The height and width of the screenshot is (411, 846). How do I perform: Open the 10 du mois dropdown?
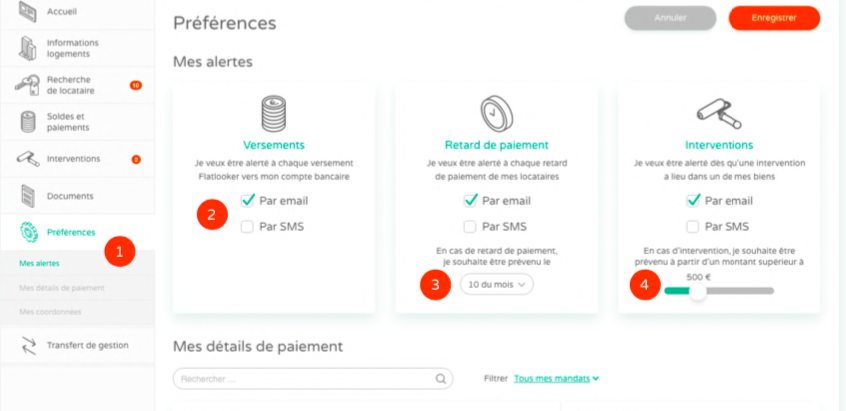click(496, 284)
